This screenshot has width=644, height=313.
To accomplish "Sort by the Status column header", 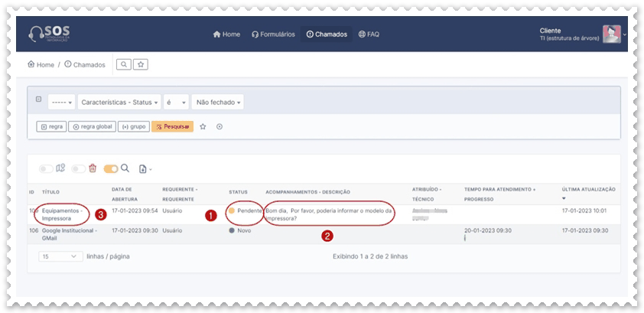I will coord(238,191).
